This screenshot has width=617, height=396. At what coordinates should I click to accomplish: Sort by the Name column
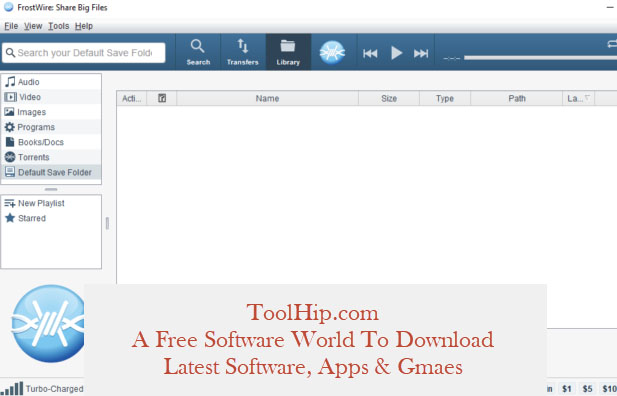click(268, 98)
